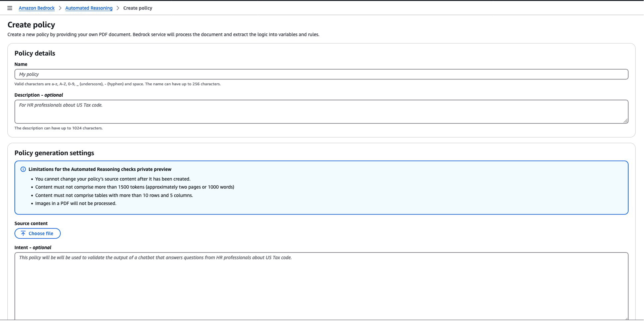The image size is (644, 321).
Task: Click the Policy details section header
Action: [x=35, y=53]
